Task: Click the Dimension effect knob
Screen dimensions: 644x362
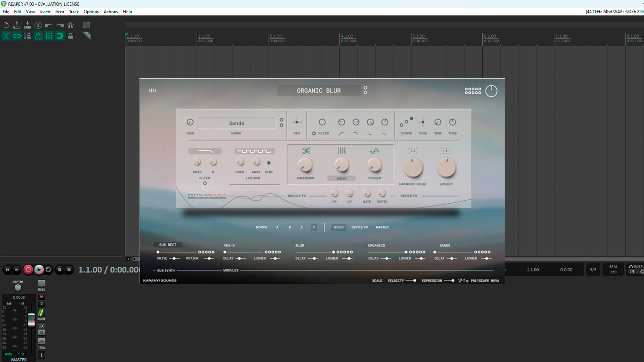Action: 305,165
